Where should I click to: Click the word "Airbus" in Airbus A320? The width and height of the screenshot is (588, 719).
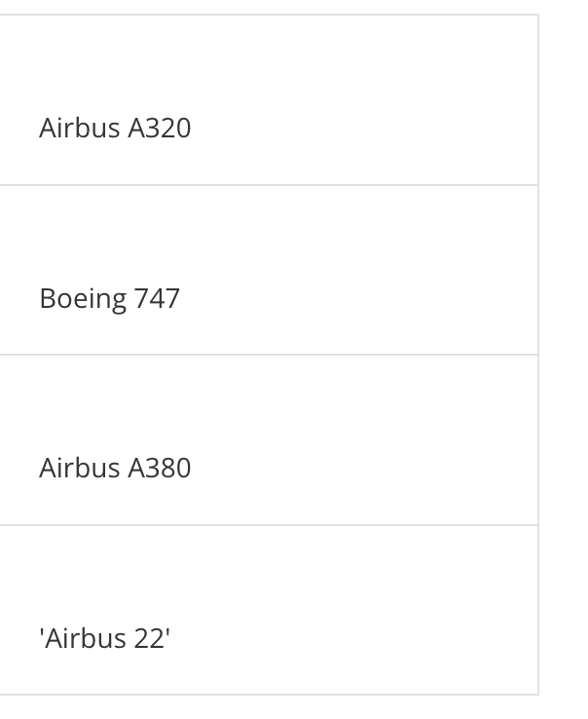[80, 128]
